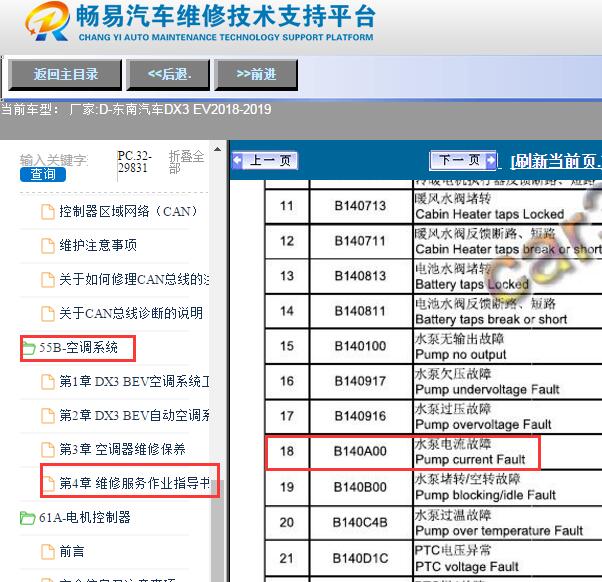Click the right arrow icon on 下一页
Screen dimensions: 602x582
(x=491, y=160)
